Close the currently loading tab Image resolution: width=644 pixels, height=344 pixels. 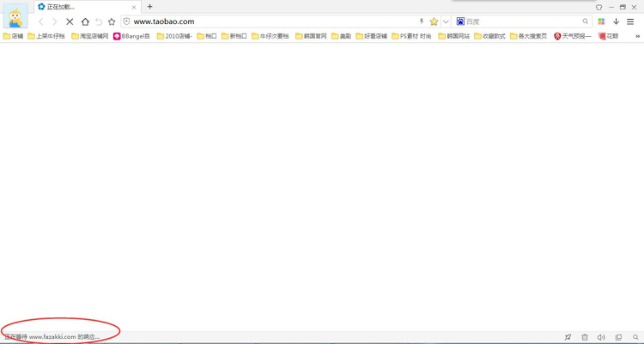click(x=133, y=7)
